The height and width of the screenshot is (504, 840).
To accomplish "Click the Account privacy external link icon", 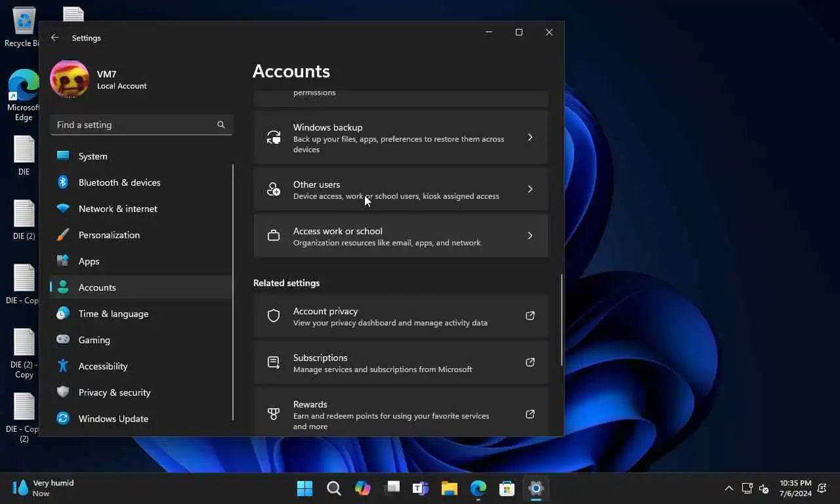I will click(x=530, y=316).
